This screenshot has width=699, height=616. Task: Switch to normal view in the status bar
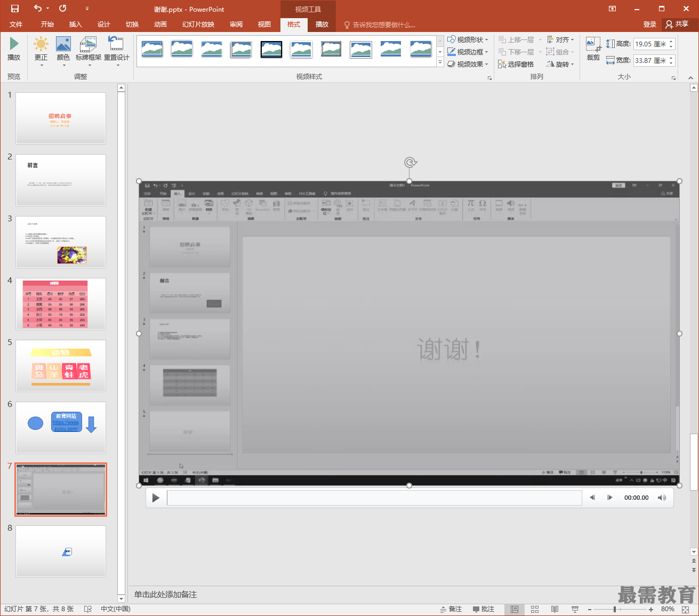click(515, 609)
